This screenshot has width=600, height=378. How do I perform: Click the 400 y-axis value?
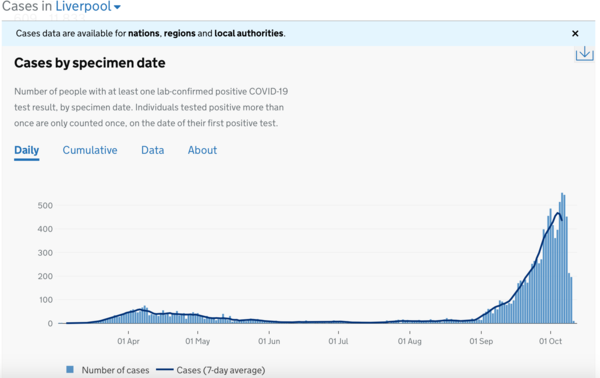pos(45,230)
